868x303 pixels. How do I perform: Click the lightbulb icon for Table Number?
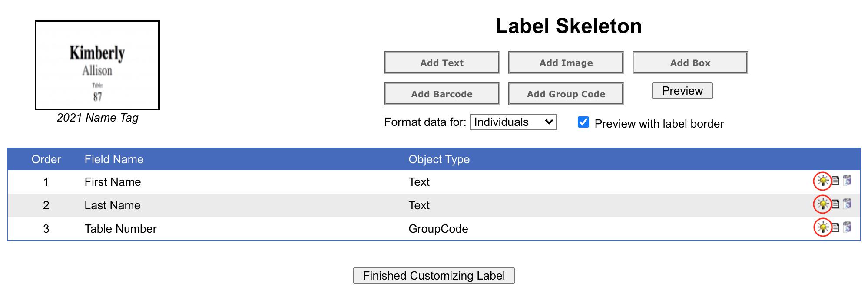[x=822, y=227]
